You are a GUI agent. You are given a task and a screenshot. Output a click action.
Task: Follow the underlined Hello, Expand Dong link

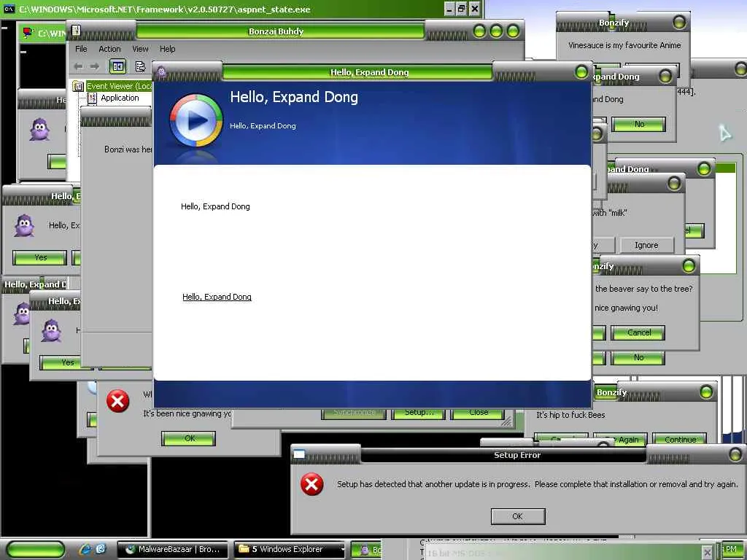[217, 297]
